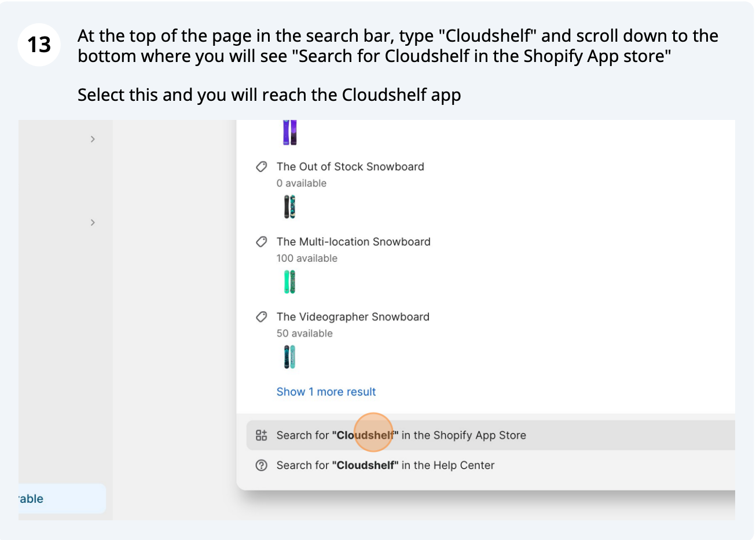The width and height of the screenshot is (756, 540).
Task: Click the Shopify App Store apps grid icon
Action: pos(262,435)
